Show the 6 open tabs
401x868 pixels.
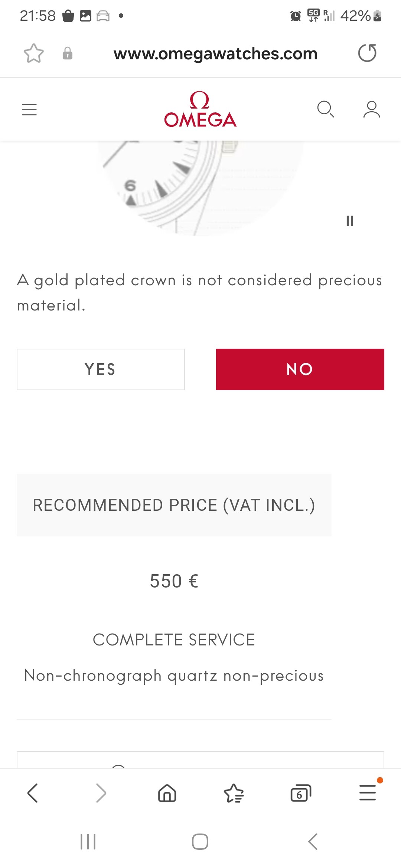300,793
